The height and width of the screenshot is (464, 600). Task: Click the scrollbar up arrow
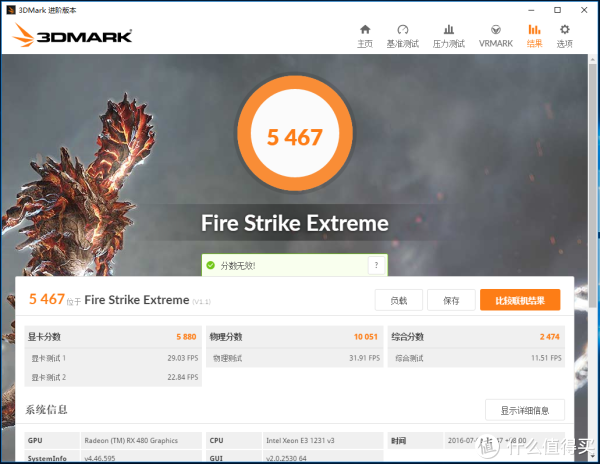click(593, 59)
